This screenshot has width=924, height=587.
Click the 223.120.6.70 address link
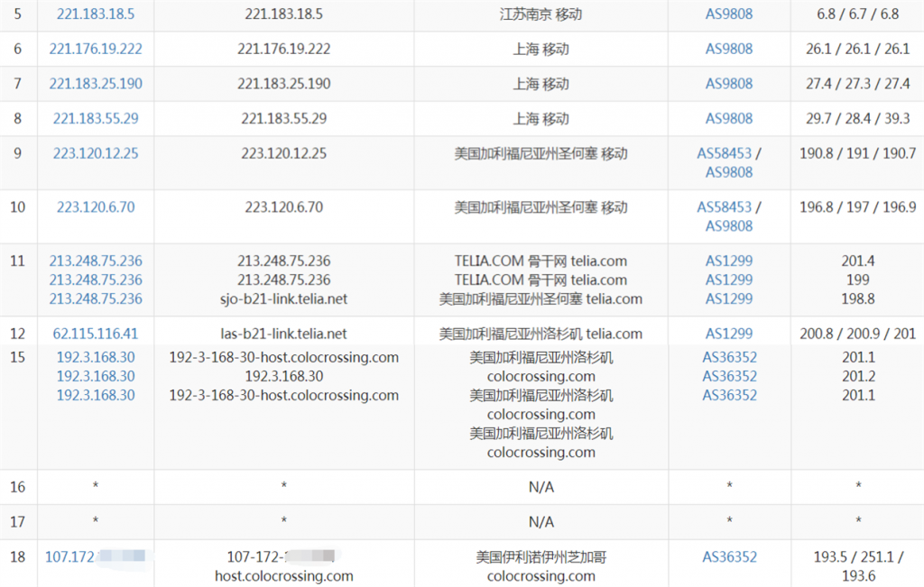[95, 206]
